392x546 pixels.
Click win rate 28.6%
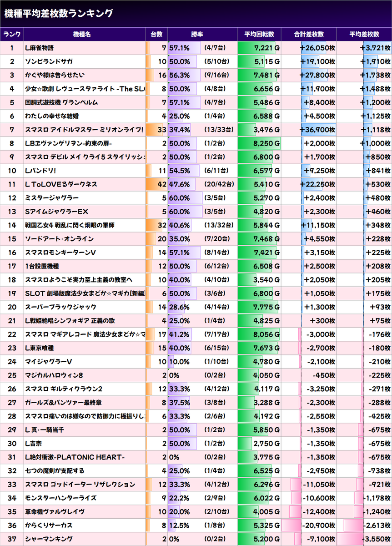click(179, 307)
